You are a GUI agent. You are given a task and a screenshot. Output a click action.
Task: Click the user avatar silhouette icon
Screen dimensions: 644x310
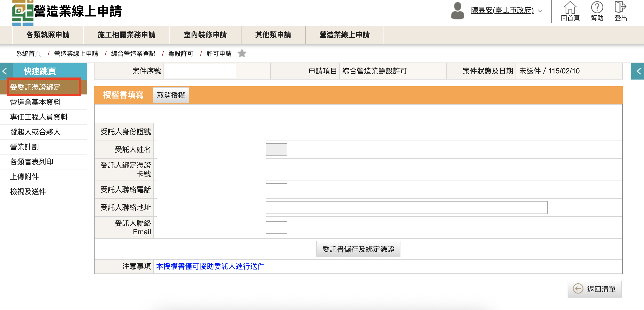coord(457,11)
